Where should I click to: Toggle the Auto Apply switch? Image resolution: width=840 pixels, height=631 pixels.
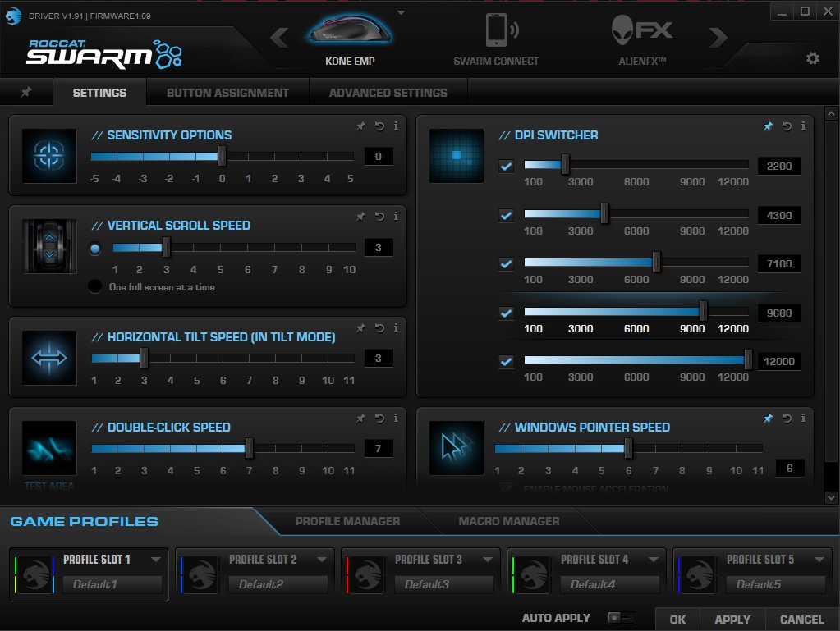click(x=620, y=618)
